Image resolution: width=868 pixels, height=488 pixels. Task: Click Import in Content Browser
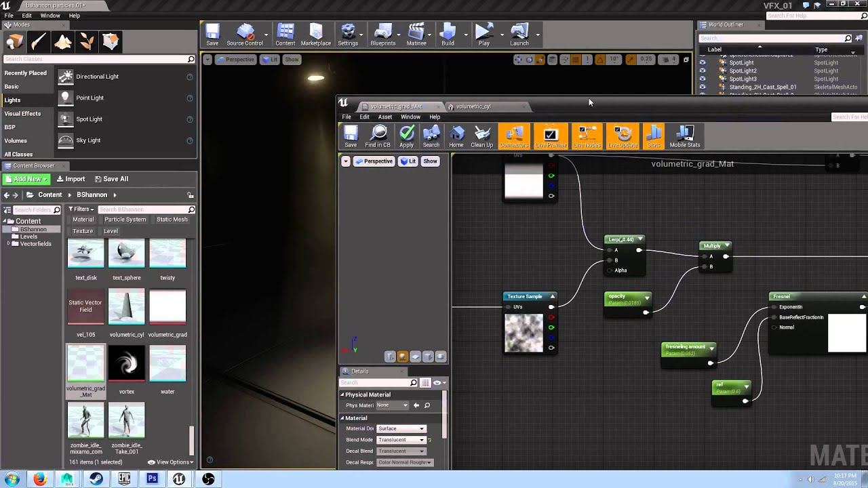(x=71, y=179)
